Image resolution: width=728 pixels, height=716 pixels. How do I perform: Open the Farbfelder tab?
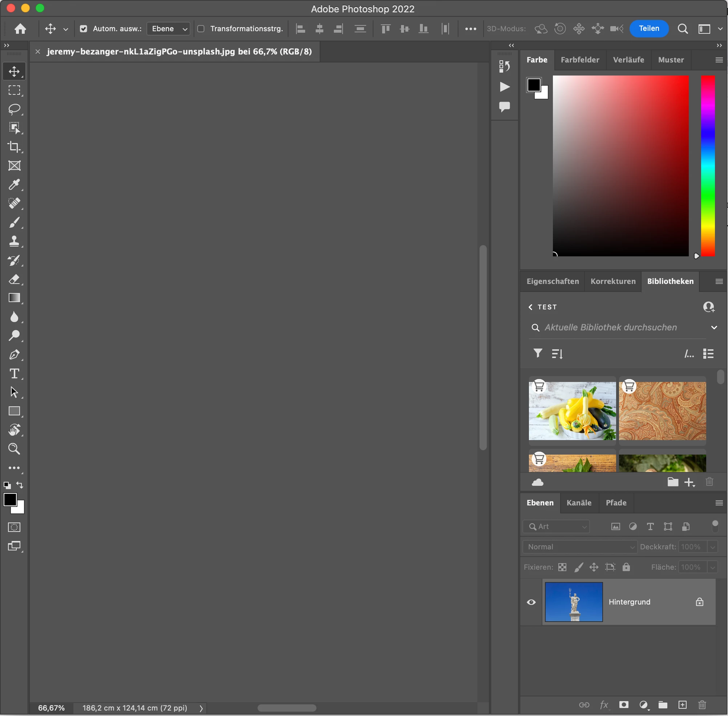pos(580,60)
